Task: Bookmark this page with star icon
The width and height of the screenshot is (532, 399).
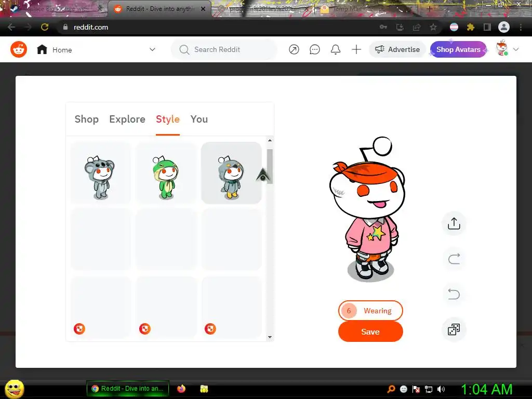Action: pyautogui.click(x=433, y=27)
